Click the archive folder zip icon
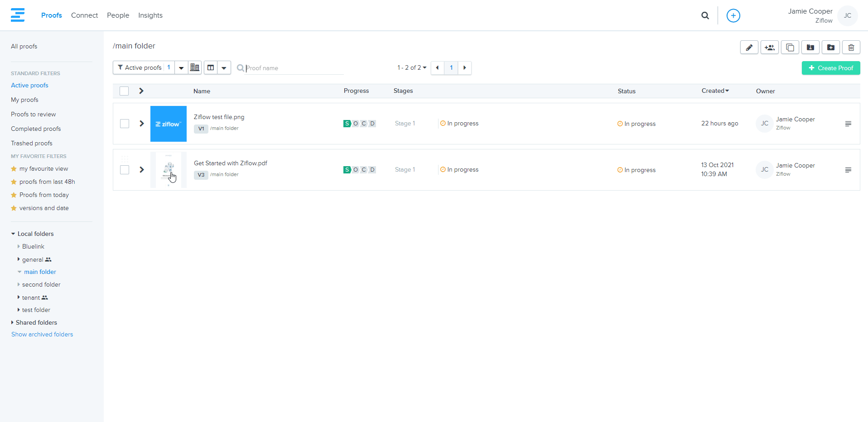Screen dimensions: 868x422 pyautogui.click(x=810, y=48)
